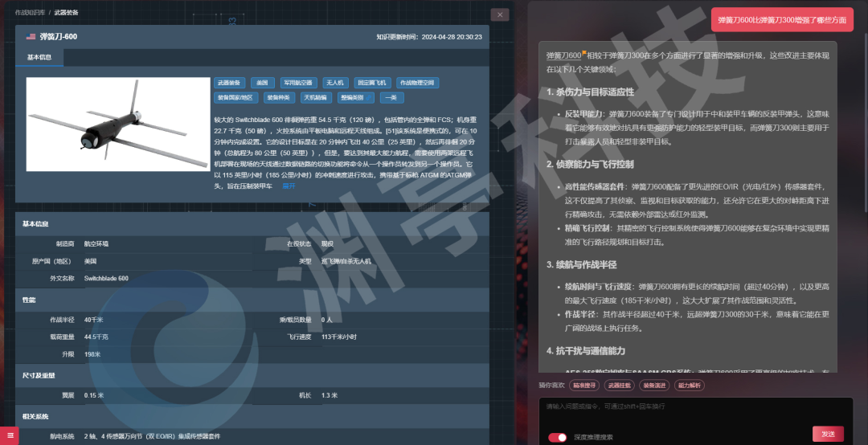Screen dimensions: 868x445
Task: Click heading 2. 侦察能力与飞行控制
Action: coord(590,165)
